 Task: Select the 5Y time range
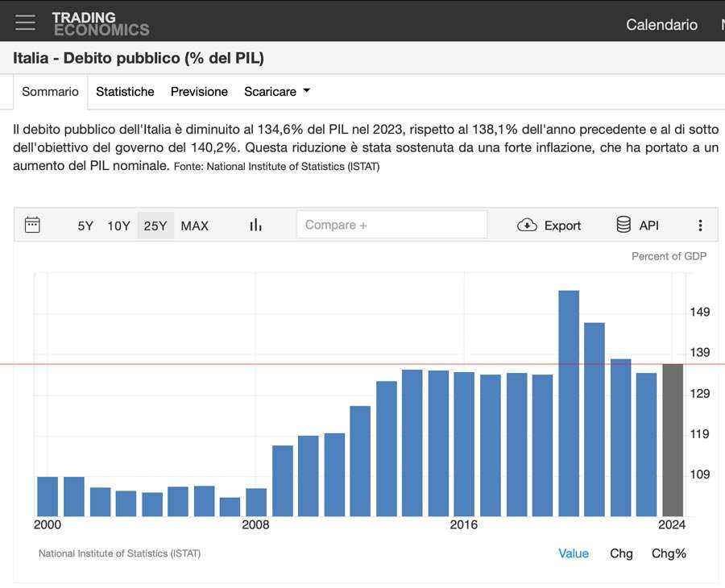pyautogui.click(x=85, y=226)
